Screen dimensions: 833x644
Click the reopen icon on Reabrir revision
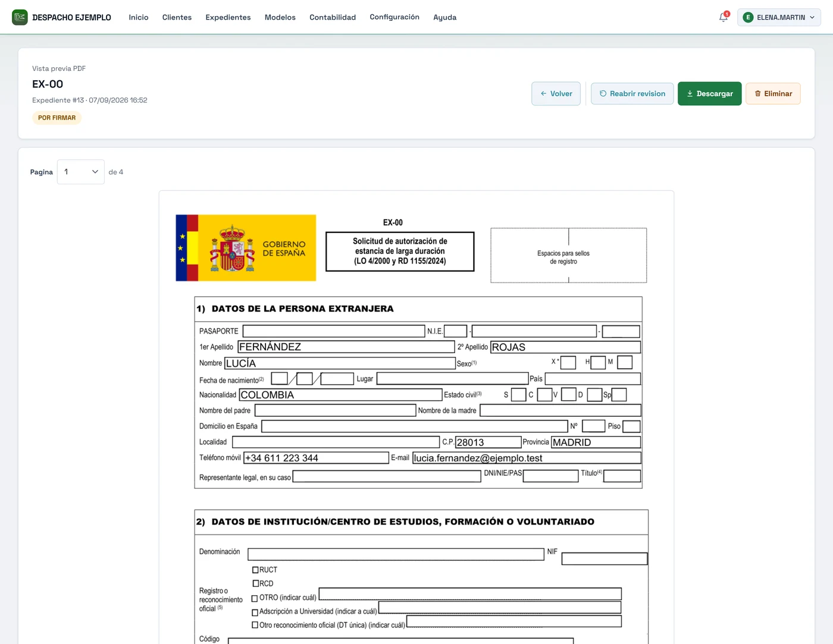(603, 93)
